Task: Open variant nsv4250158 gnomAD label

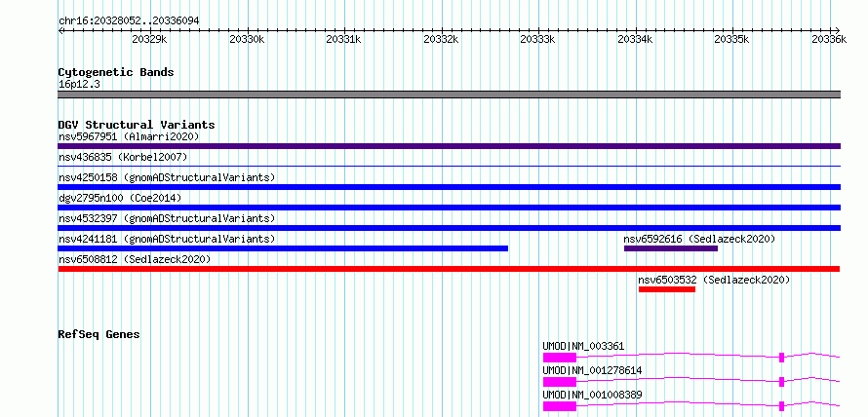Action: click(167, 177)
